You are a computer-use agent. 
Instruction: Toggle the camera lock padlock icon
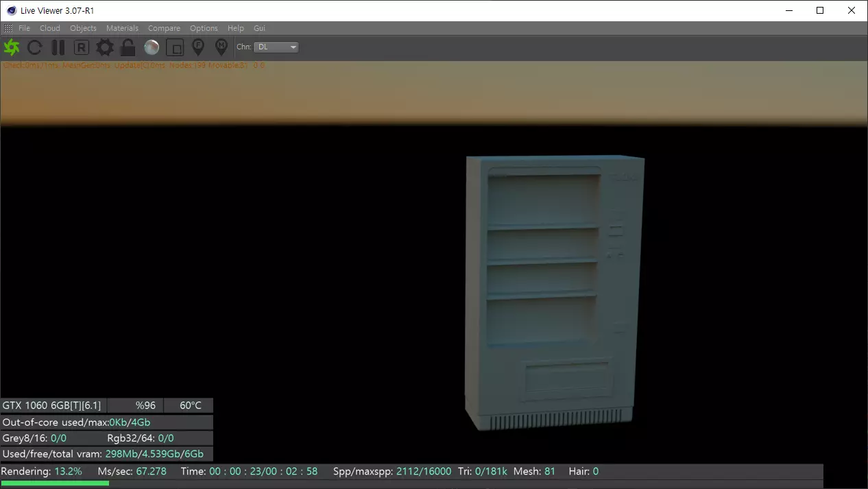[128, 47]
